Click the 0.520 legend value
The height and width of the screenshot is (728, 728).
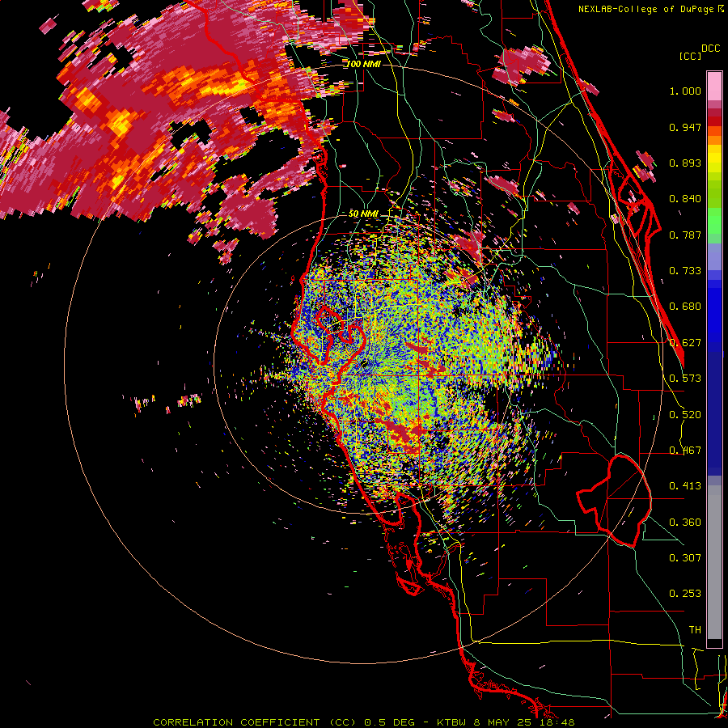pos(685,415)
